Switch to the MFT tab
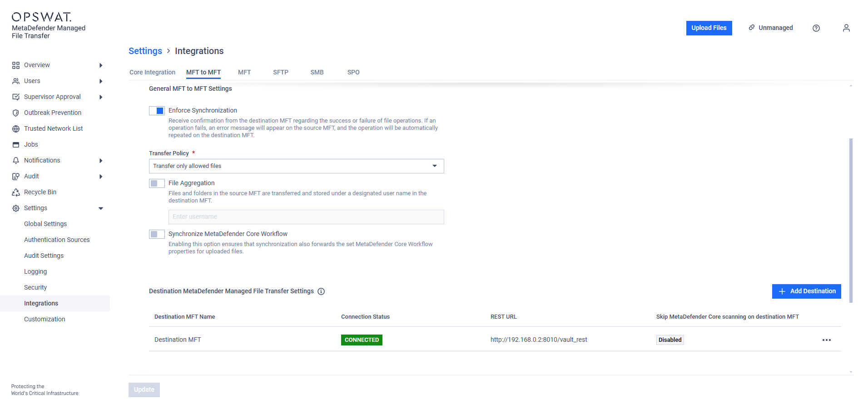 click(244, 72)
